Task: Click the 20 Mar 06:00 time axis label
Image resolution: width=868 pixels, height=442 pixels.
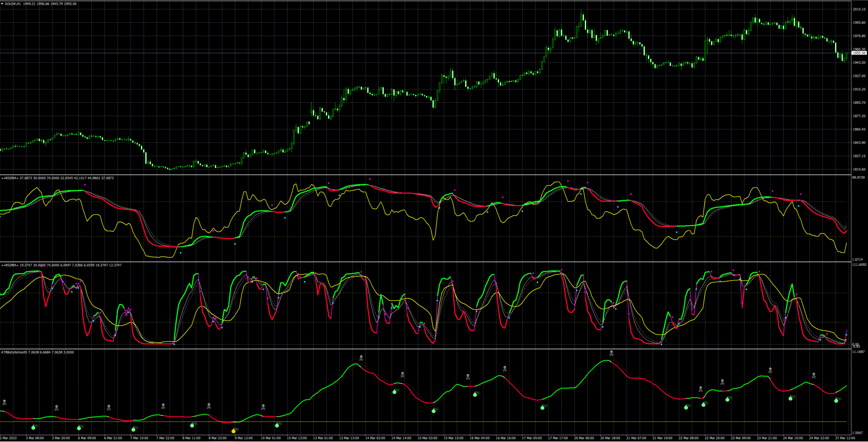Action: point(584,438)
